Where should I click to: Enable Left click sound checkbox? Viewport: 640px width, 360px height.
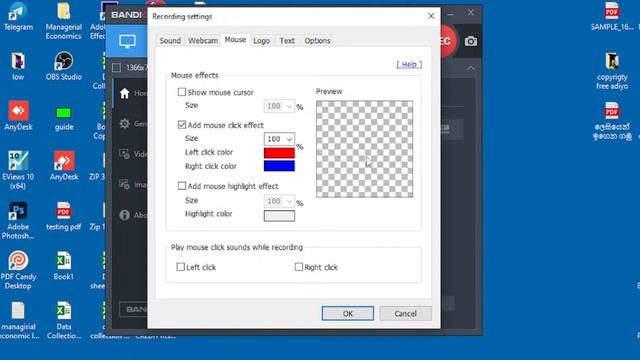[x=180, y=267]
